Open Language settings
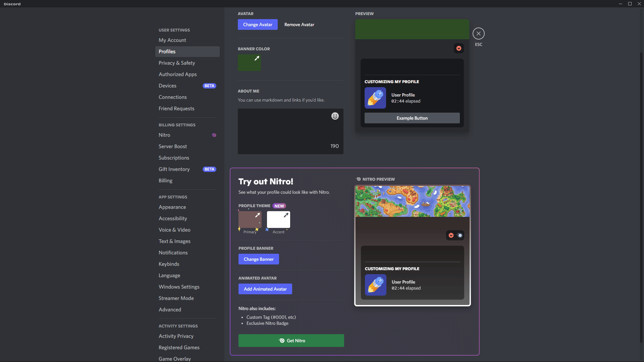 187,276
